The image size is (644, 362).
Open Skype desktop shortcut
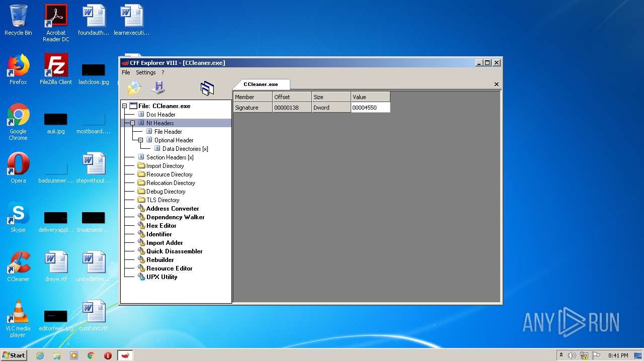(x=18, y=217)
